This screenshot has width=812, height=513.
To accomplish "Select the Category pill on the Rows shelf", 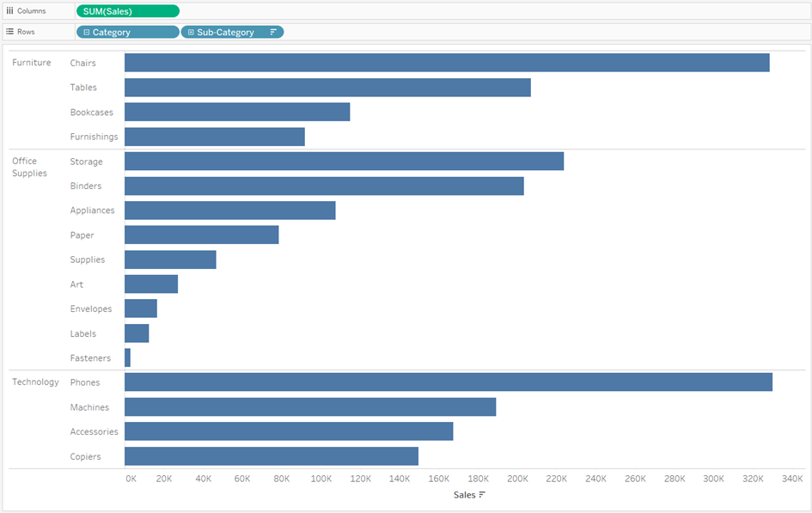I will point(127,32).
